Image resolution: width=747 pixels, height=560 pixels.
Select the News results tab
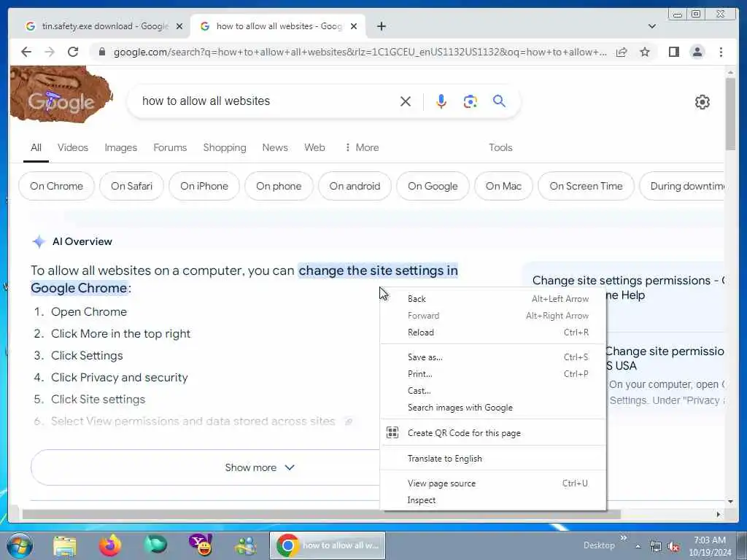tap(275, 147)
